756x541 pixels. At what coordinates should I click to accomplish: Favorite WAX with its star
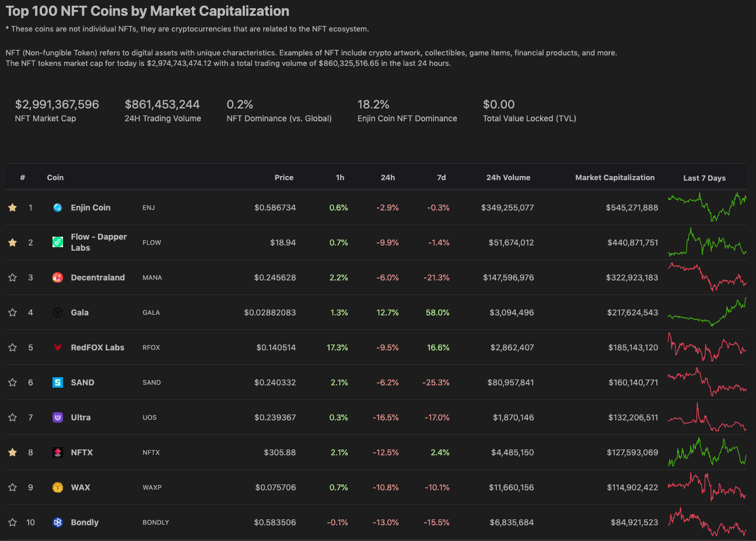pyautogui.click(x=12, y=487)
